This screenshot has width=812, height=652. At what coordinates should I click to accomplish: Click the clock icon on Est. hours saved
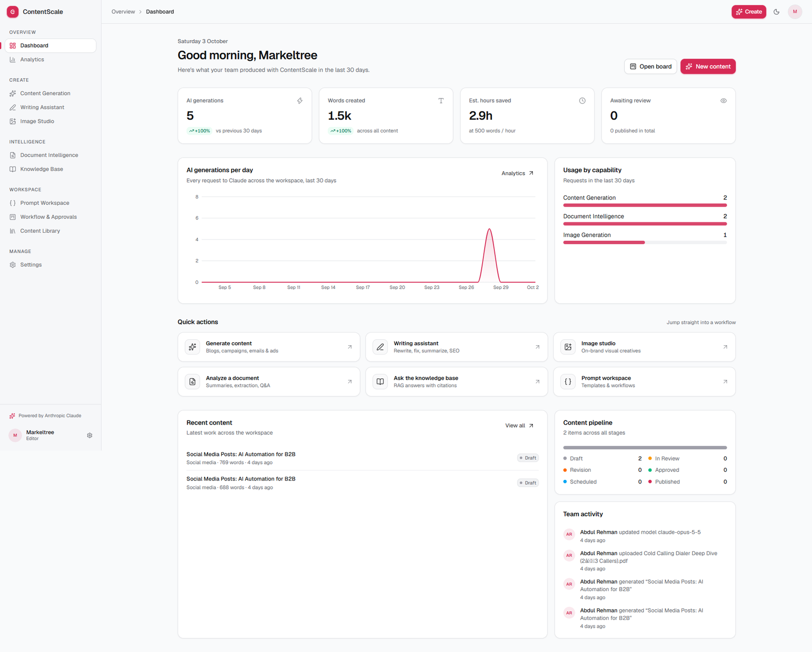[x=583, y=101]
